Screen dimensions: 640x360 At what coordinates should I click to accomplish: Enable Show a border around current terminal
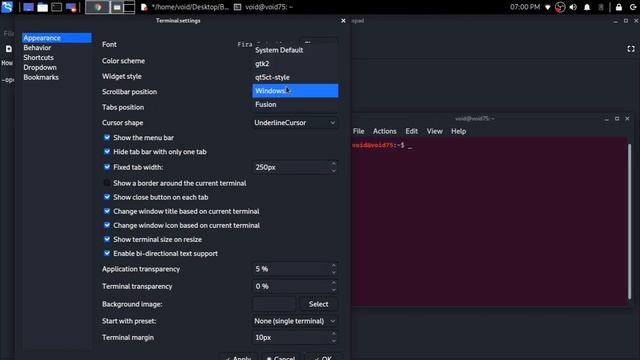point(107,183)
